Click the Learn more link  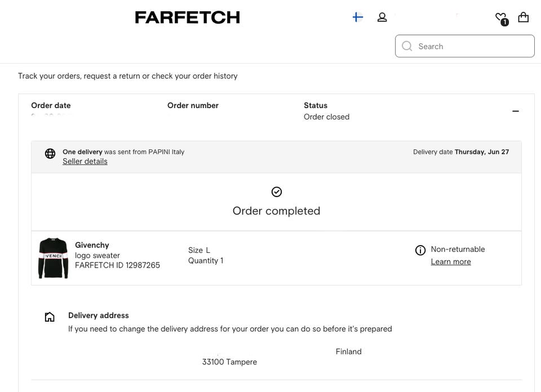tap(451, 262)
